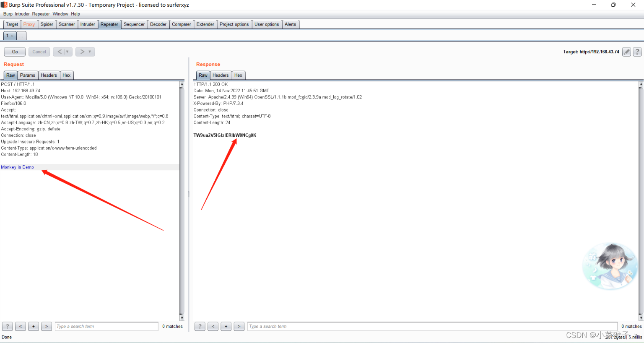The height and width of the screenshot is (343, 644).
Task: Switch to the Target tab
Action: pyautogui.click(x=12, y=24)
